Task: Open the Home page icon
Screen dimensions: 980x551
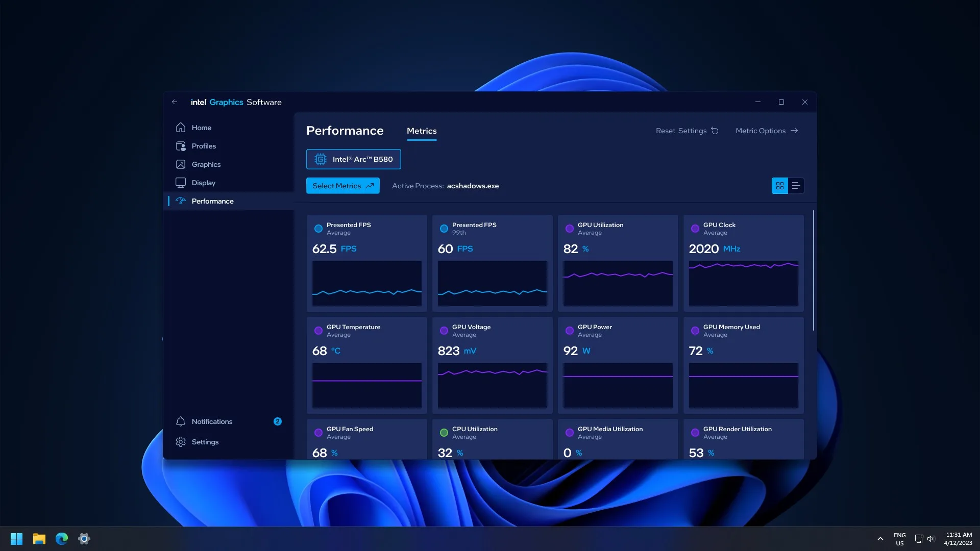Action: tap(181, 128)
